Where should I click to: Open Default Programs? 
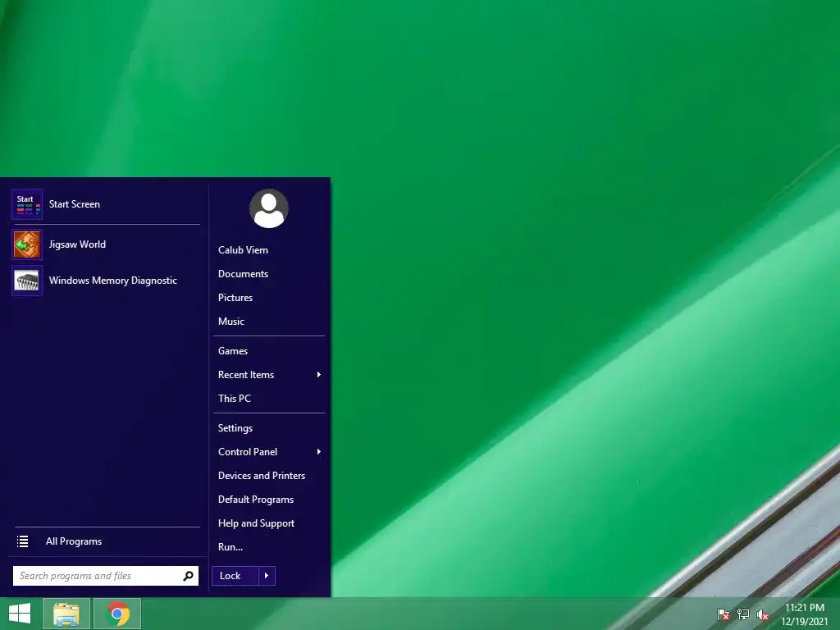(x=256, y=500)
